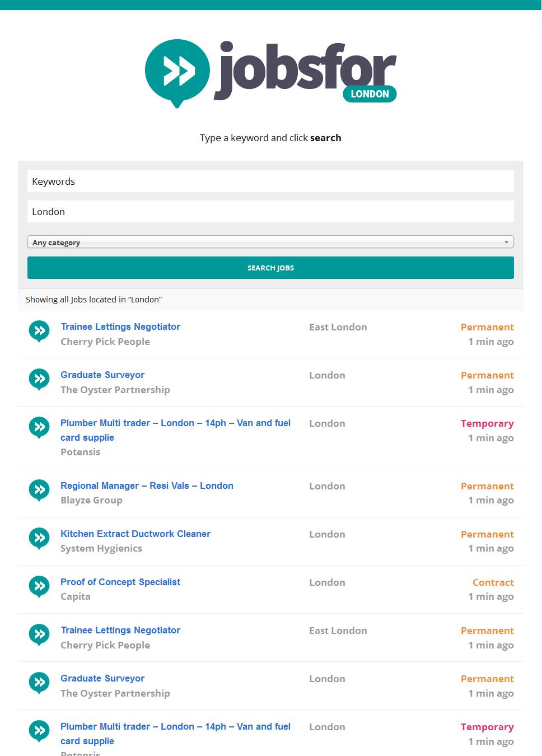Click the Kitchen Extract Ductwork Cleaner icon
The height and width of the screenshot is (756, 542).
[x=39, y=538]
